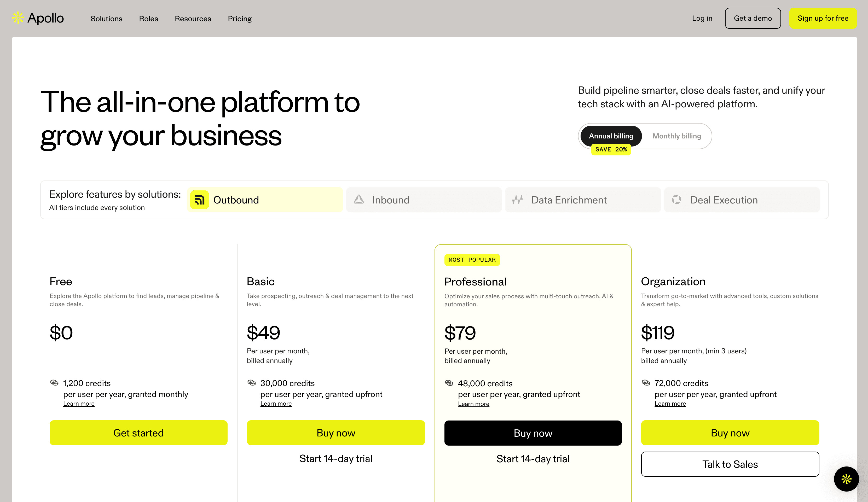The height and width of the screenshot is (502, 868).
Task: Start the 14-day trial for Professional
Action: pyautogui.click(x=533, y=458)
